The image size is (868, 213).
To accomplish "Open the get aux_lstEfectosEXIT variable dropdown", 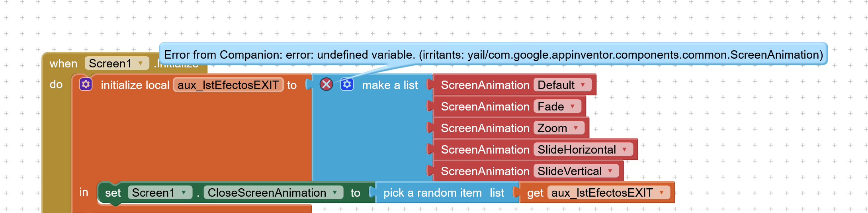I will pos(661,193).
